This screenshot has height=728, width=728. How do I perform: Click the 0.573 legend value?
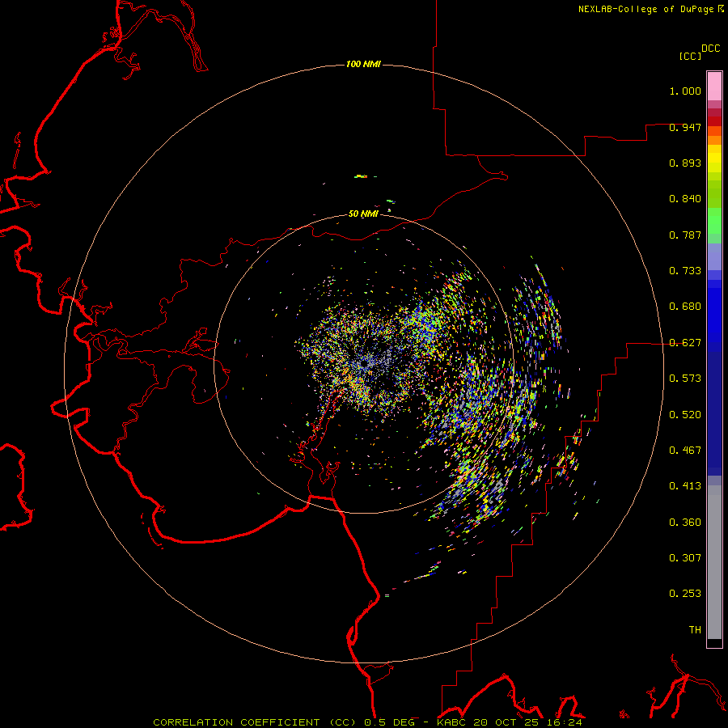685,379
